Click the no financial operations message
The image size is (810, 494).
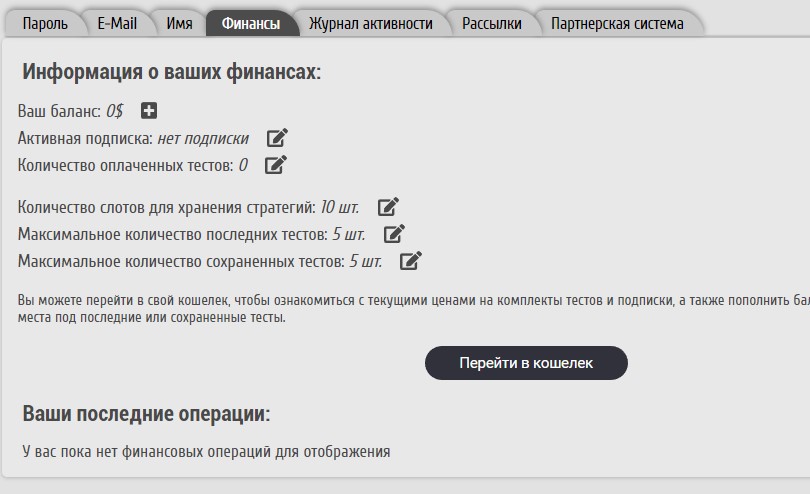[x=206, y=451]
